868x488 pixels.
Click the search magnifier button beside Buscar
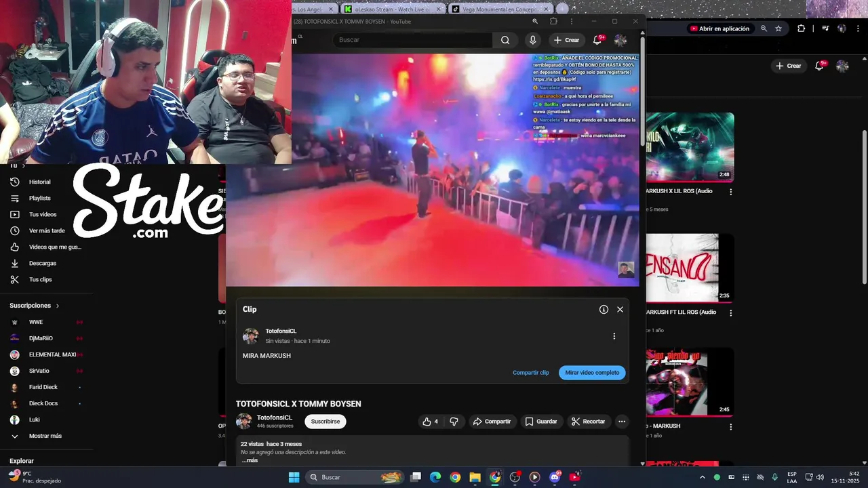pos(505,40)
